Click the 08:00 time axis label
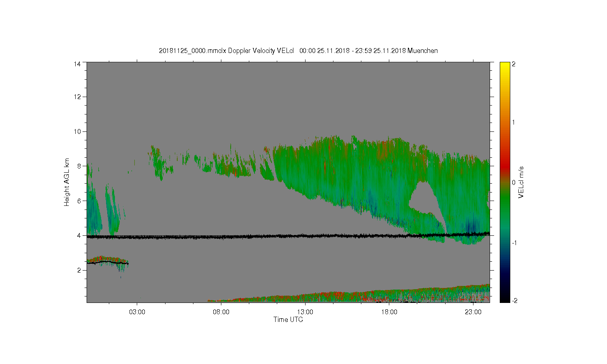 click(x=221, y=312)
